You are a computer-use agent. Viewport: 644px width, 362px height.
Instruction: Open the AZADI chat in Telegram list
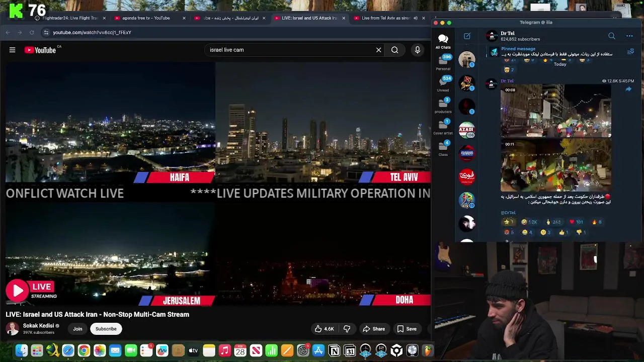[467, 130]
